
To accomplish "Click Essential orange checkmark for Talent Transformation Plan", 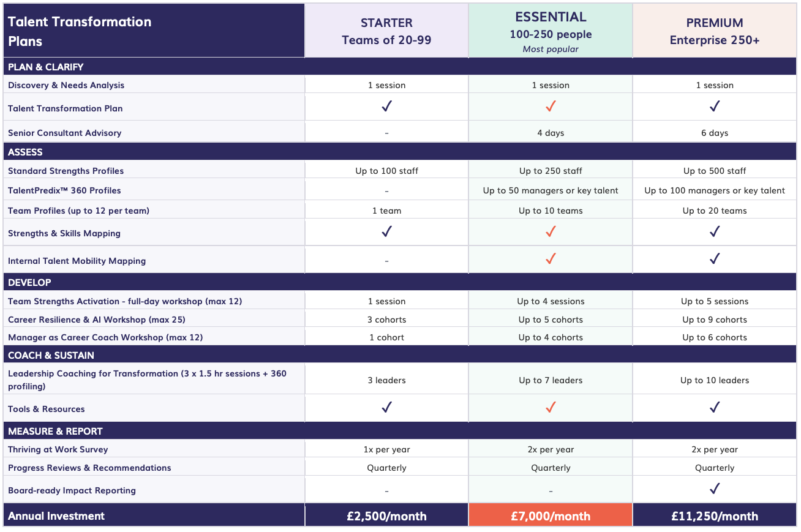I will point(551,107).
